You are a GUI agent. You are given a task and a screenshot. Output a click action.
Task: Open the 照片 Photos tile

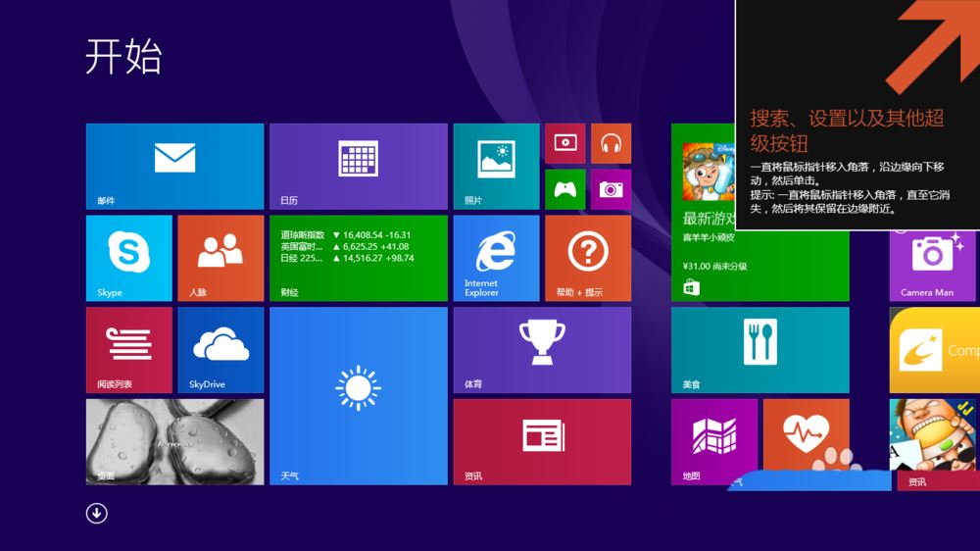(496, 167)
